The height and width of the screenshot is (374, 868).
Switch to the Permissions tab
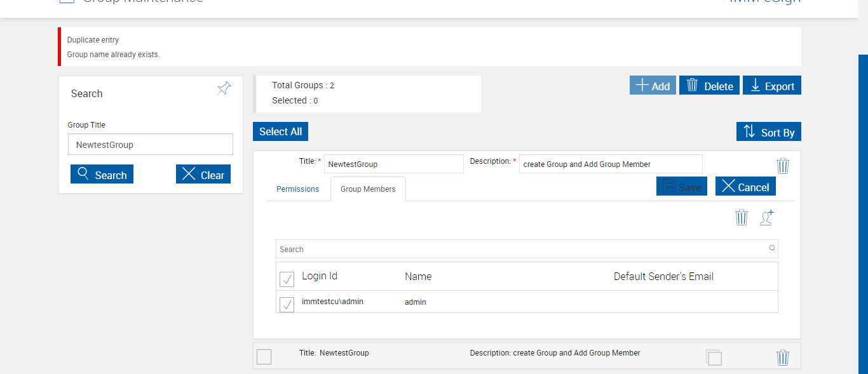coord(297,189)
